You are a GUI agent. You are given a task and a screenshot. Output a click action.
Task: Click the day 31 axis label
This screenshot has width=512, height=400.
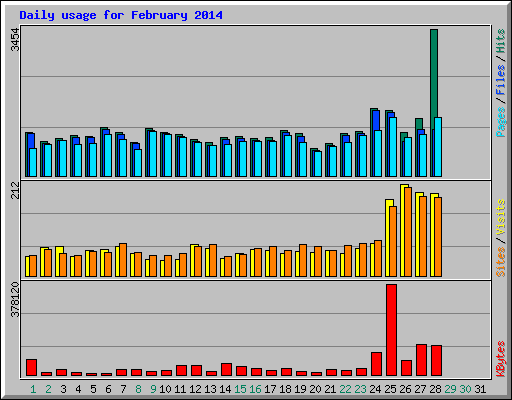(480, 389)
